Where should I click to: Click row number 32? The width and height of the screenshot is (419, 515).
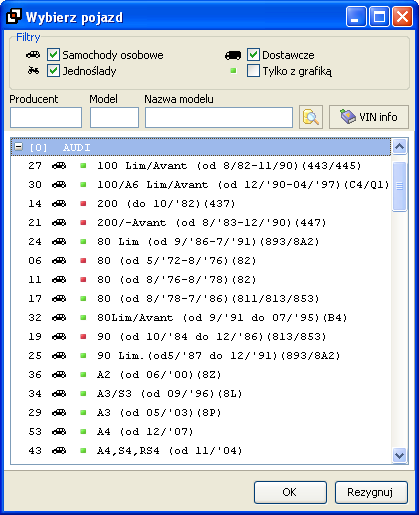pyautogui.click(x=35, y=317)
